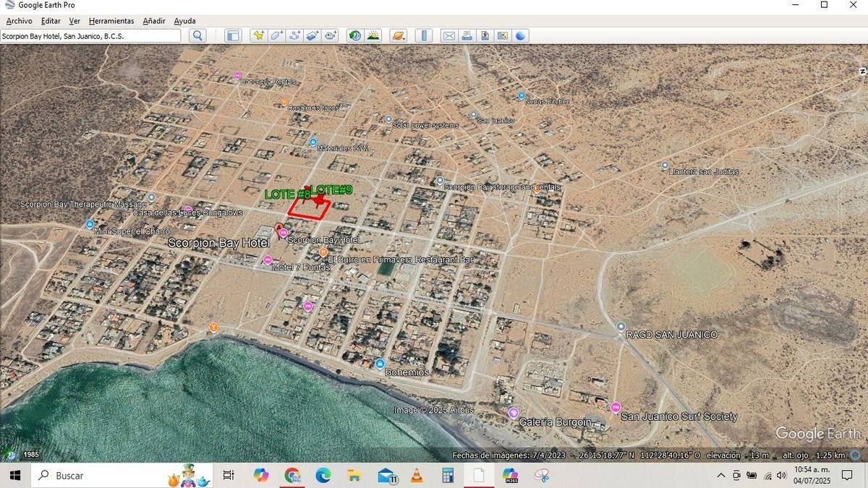Click the Llantera san Juditas marker
The image size is (868, 488).
(x=665, y=165)
